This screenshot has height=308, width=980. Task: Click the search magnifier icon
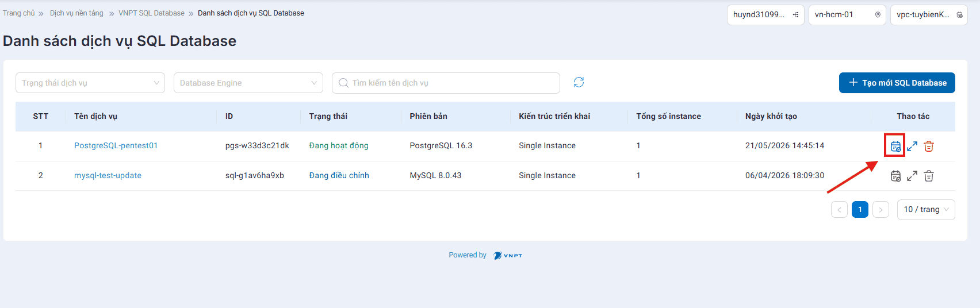coord(343,83)
